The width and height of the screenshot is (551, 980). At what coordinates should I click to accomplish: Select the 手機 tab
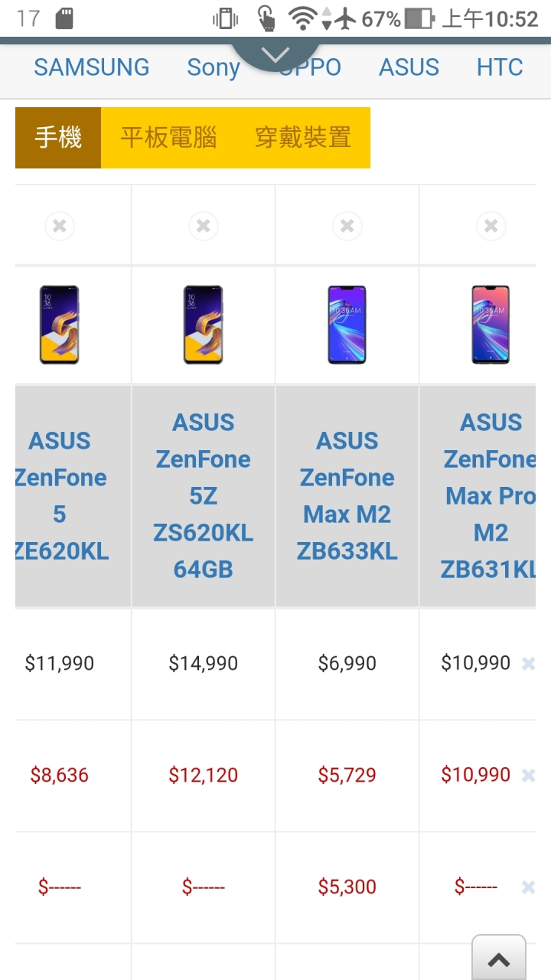point(58,138)
